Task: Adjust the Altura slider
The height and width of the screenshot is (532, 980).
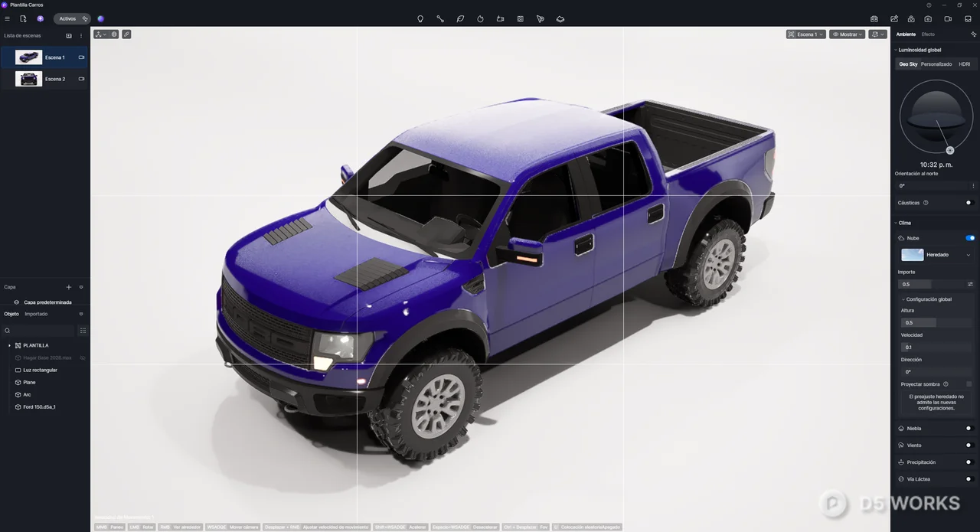Action: point(936,322)
